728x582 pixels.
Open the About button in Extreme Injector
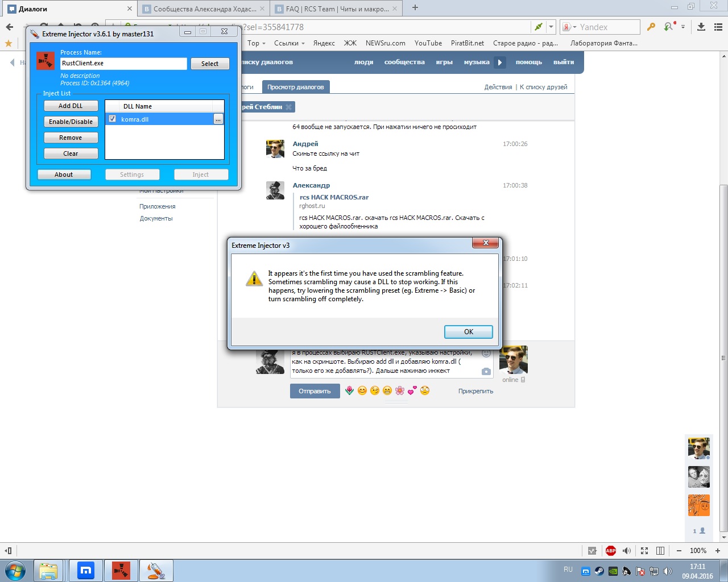pos(64,174)
